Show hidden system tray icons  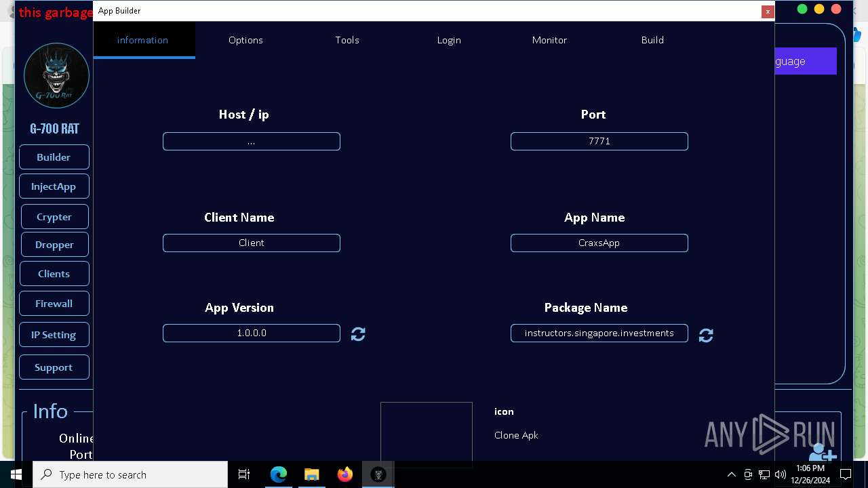tap(731, 474)
